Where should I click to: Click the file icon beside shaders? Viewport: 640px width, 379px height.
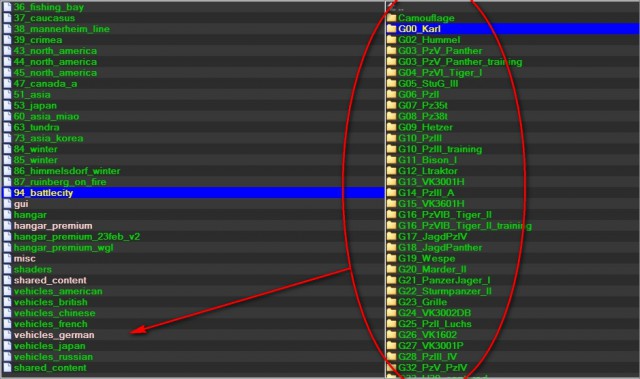(7, 270)
